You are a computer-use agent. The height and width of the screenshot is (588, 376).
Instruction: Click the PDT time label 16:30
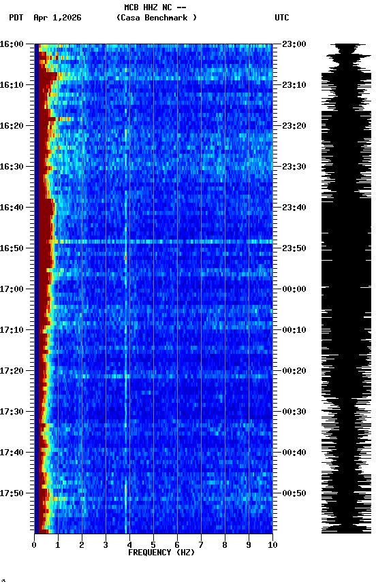click(x=12, y=167)
